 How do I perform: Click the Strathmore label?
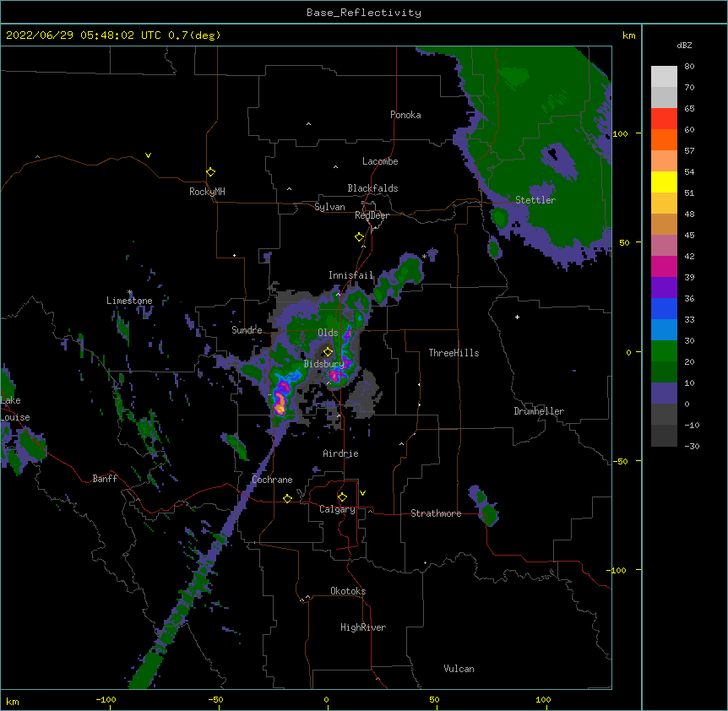point(436,513)
